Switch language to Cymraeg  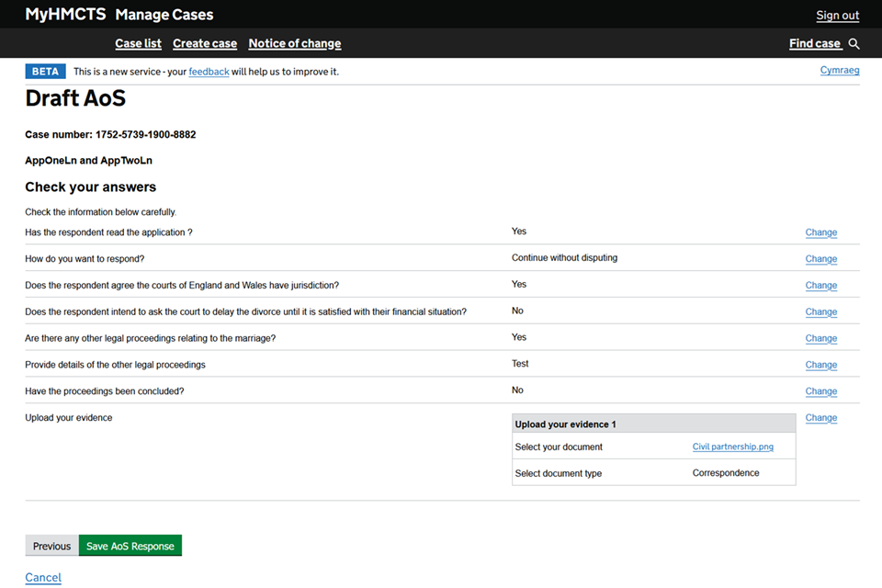click(839, 71)
